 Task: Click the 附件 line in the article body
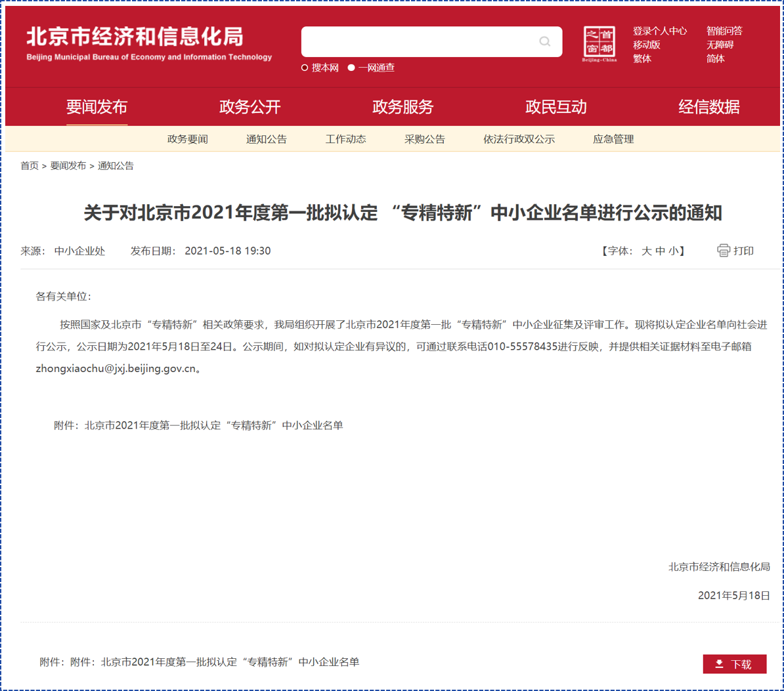point(198,425)
